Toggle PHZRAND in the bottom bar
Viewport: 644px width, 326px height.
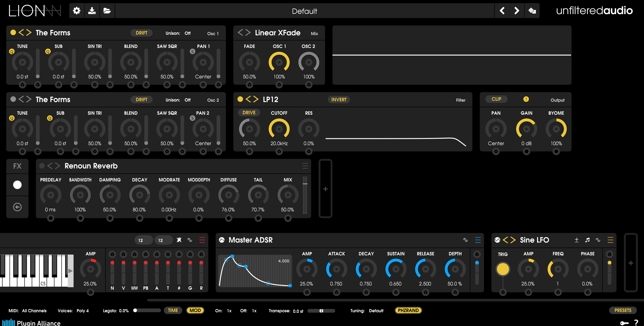coord(408,310)
